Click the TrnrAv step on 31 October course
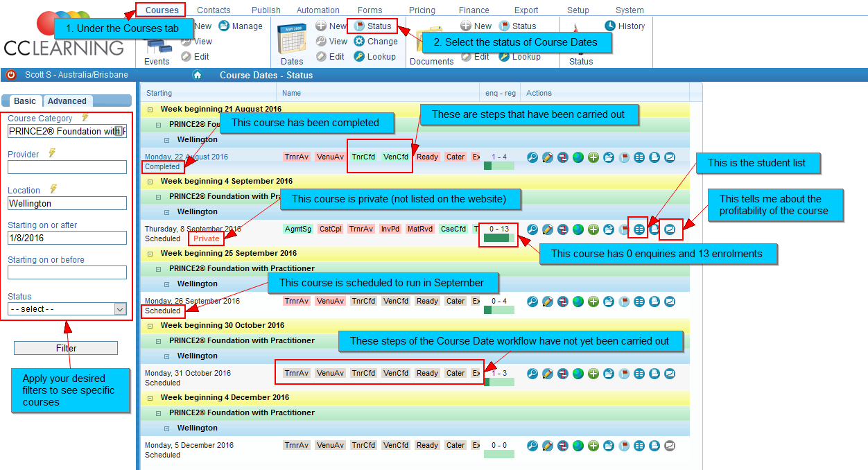The width and height of the screenshot is (868, 470). [297, 373]
